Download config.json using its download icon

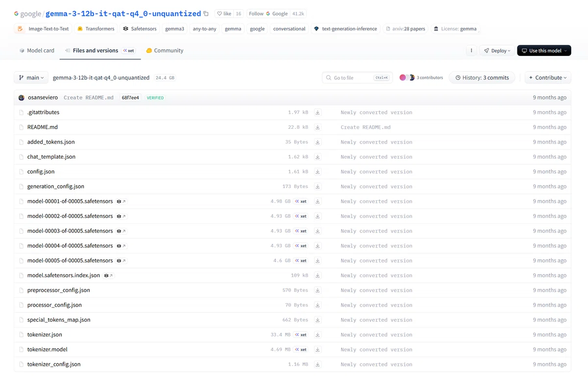[318, 171]
